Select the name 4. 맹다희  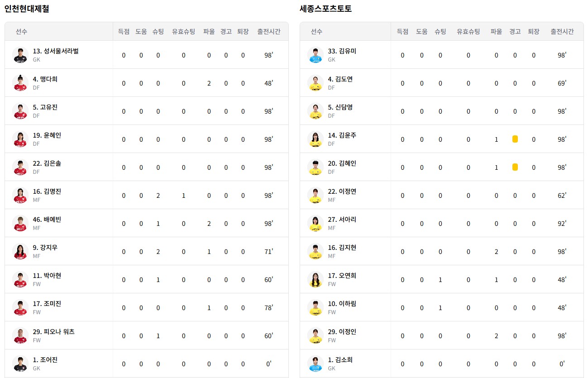(x=45, y=79)
